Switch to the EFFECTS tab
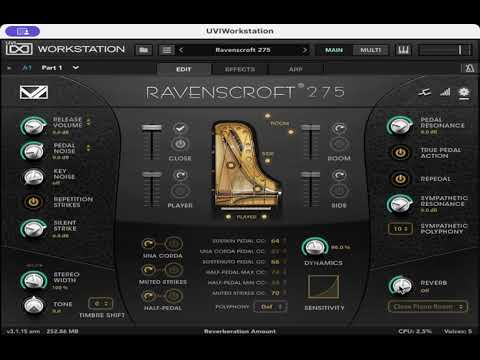Image resolution: width=480 pixels, height=360 pixels. tap(240, 69)
